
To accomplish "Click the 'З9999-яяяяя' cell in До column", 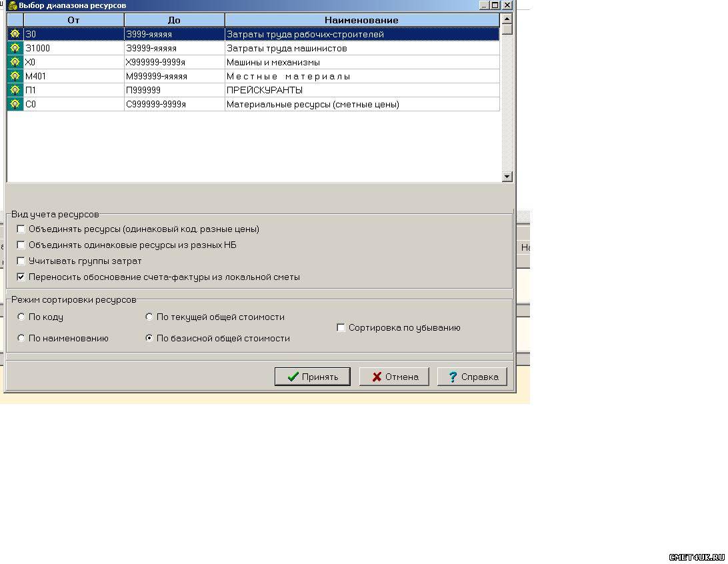I will point(175,48).
